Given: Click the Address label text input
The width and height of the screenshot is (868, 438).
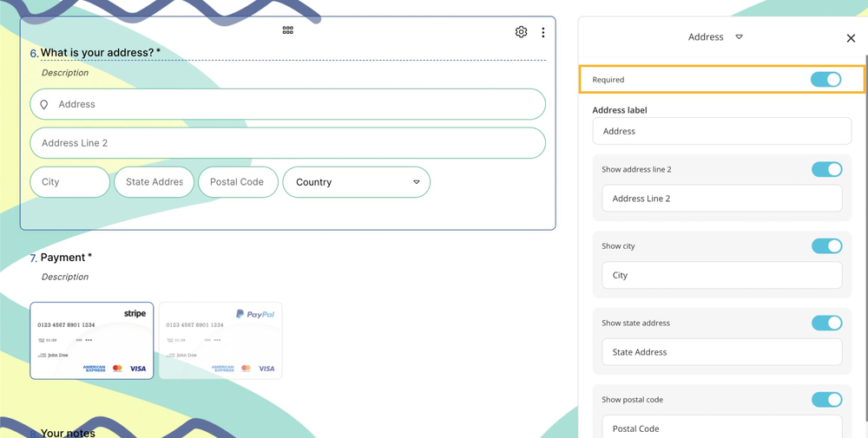Looking at the screenshot, I should click(x=721, y=132).
